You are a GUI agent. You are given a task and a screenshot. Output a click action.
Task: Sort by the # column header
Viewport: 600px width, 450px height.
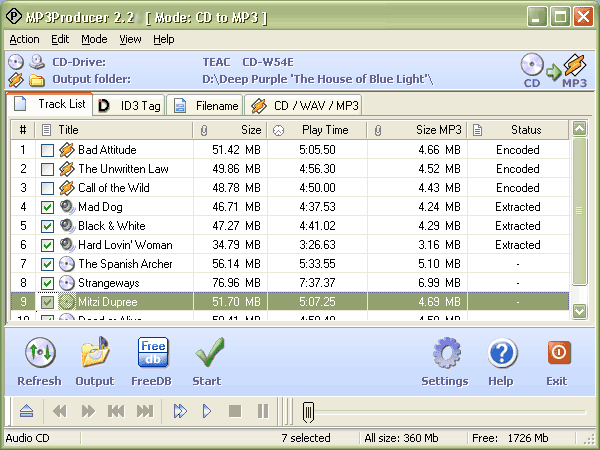pos(23,130)
